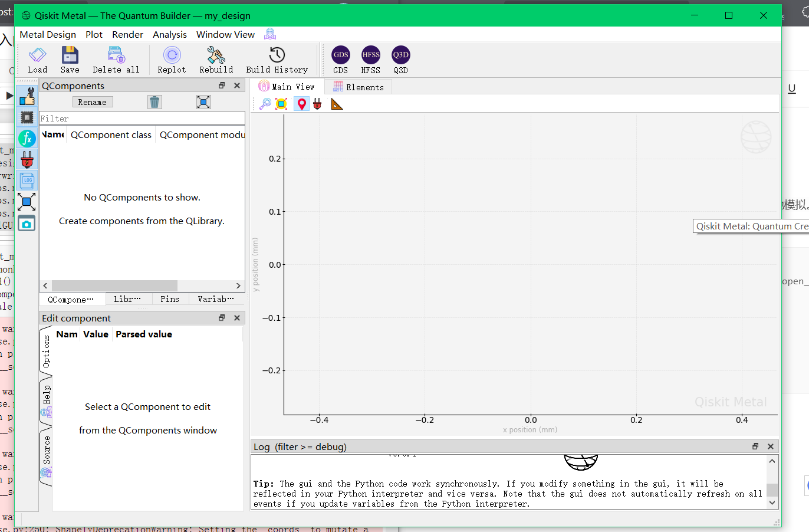
Task: Click the developer icon beside Window View menu
Action: click(270, 34)
